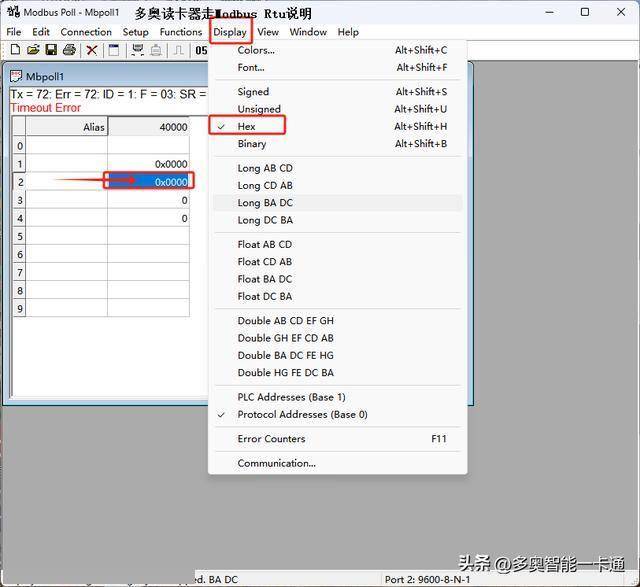This screenshot has height=587, width=640.
Task: Select the checked Hex display option
Action: (x=247, y=126)
